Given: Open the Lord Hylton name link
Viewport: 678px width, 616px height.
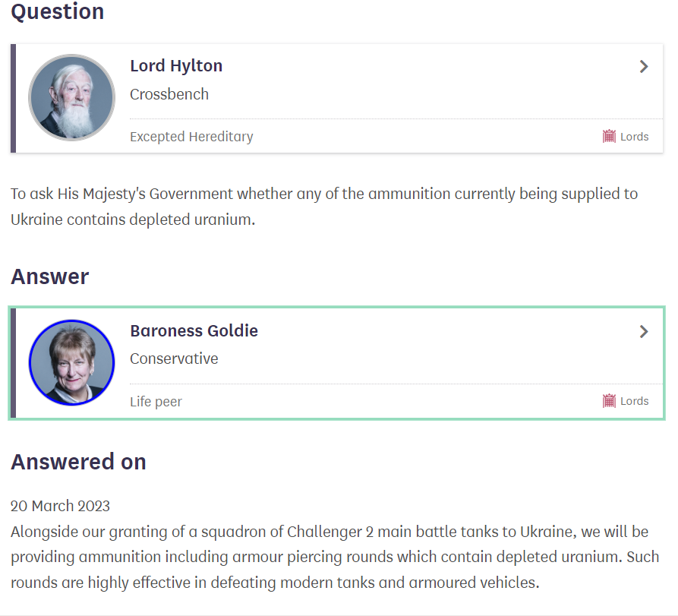Looking at the screenshot, I should coord(176,66).
